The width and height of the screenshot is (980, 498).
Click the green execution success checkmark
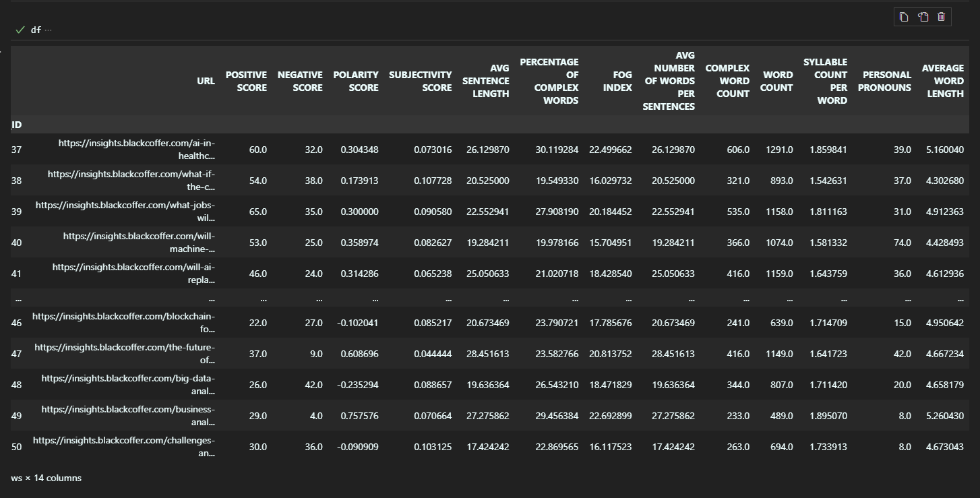[20, 30]
